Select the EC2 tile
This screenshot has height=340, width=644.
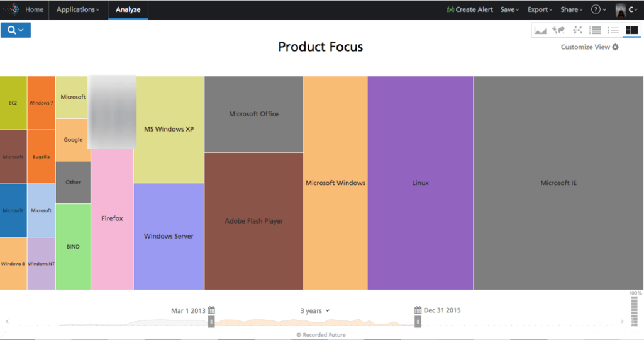pos(13,103)
